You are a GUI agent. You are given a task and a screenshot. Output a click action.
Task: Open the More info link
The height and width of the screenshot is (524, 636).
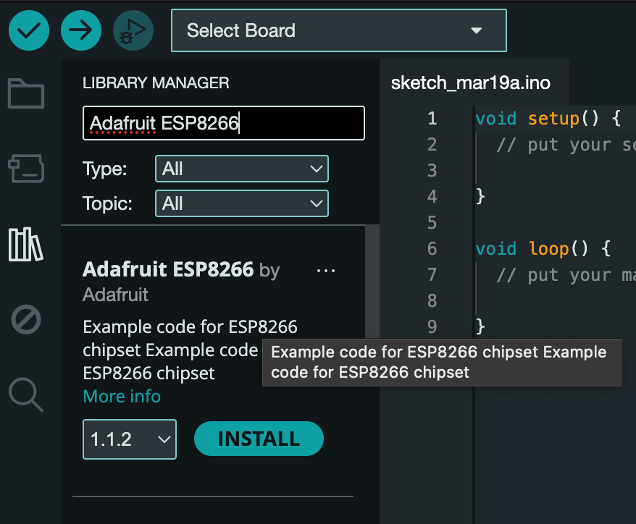click(122, 396)
